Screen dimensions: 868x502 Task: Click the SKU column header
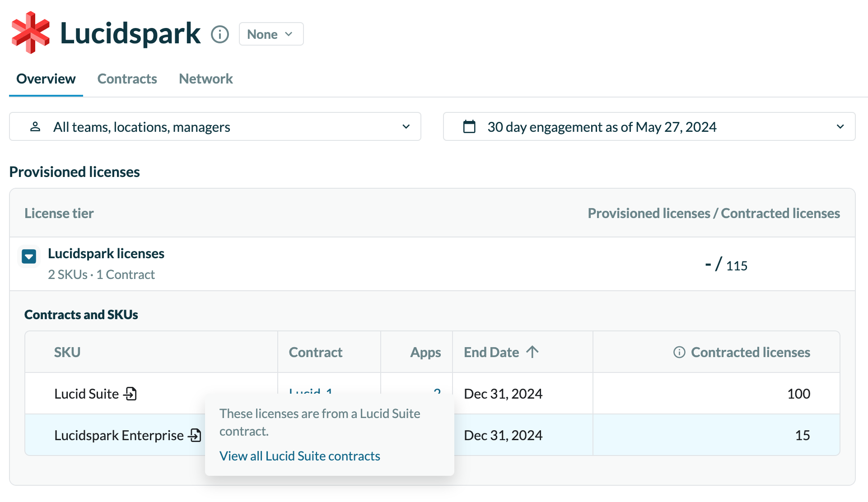coord(67,352)
